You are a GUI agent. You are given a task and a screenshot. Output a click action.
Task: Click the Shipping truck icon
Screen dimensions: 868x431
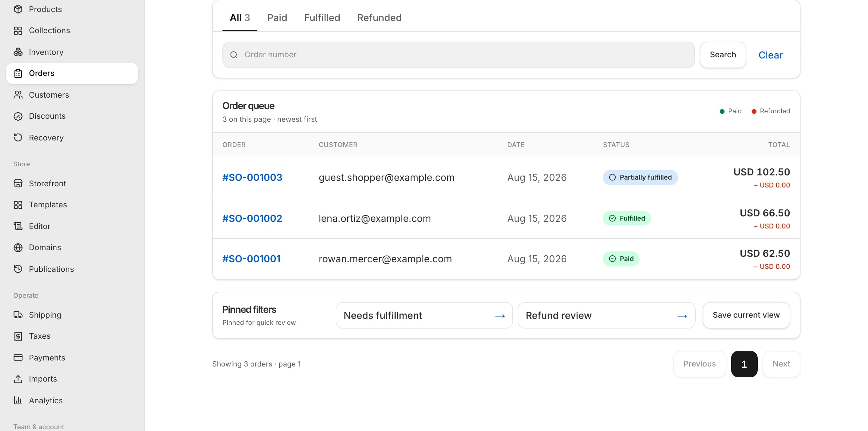coord(18,315)
